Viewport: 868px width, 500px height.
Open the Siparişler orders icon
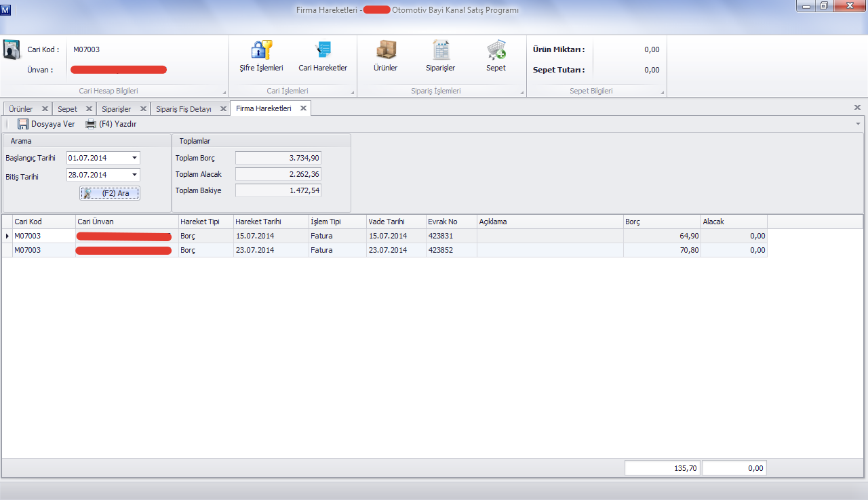point(440,51)
